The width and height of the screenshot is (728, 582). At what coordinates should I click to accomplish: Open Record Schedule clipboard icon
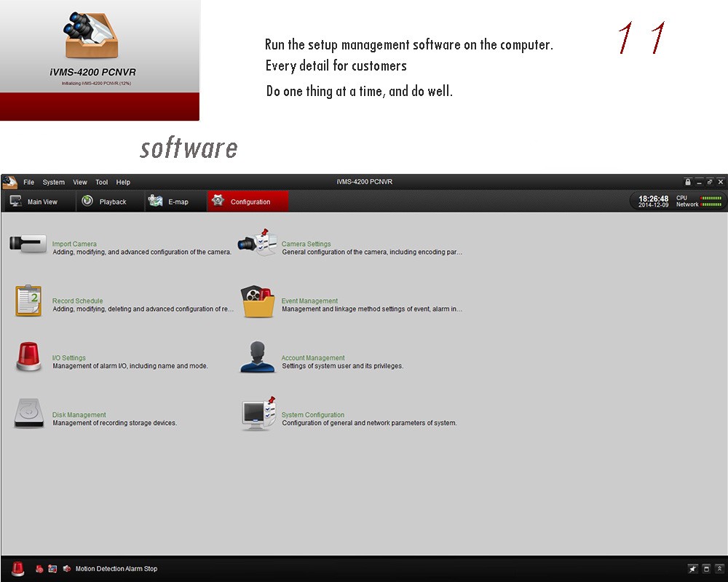[x=28, y=300]
